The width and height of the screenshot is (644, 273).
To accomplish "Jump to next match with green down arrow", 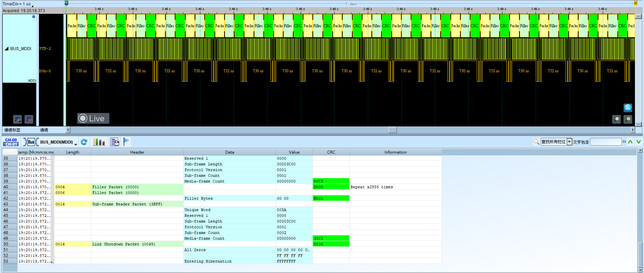I will click(x=639, y=142).
